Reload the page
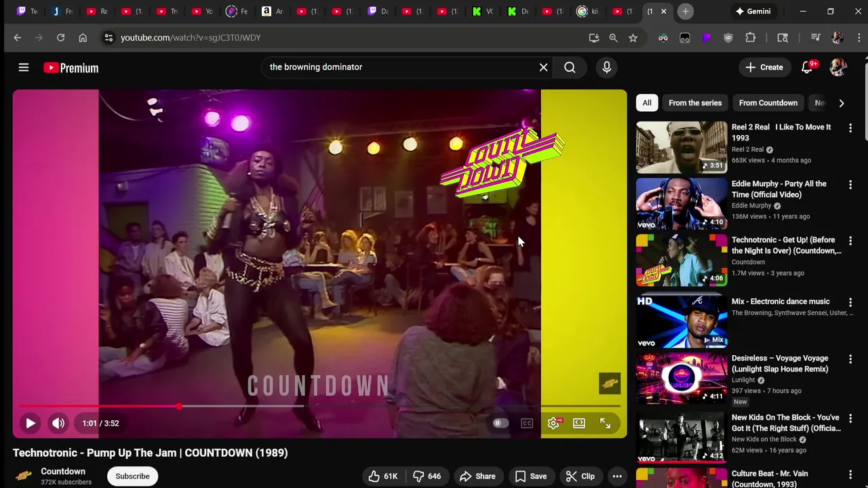This screenshot has height=488, width=868. [x=61, y=38]
